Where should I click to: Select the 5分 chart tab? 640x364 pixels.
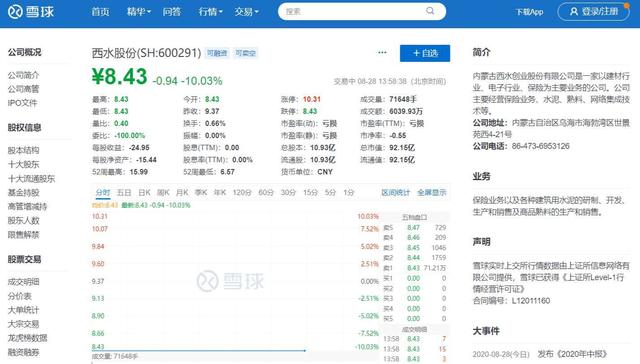point(330,193)
